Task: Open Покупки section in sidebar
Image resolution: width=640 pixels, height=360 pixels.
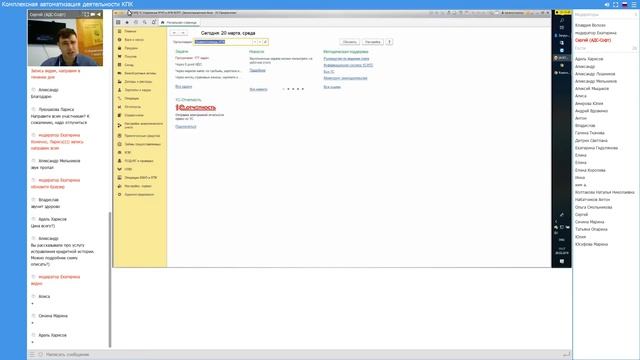Action: (131, 56)
